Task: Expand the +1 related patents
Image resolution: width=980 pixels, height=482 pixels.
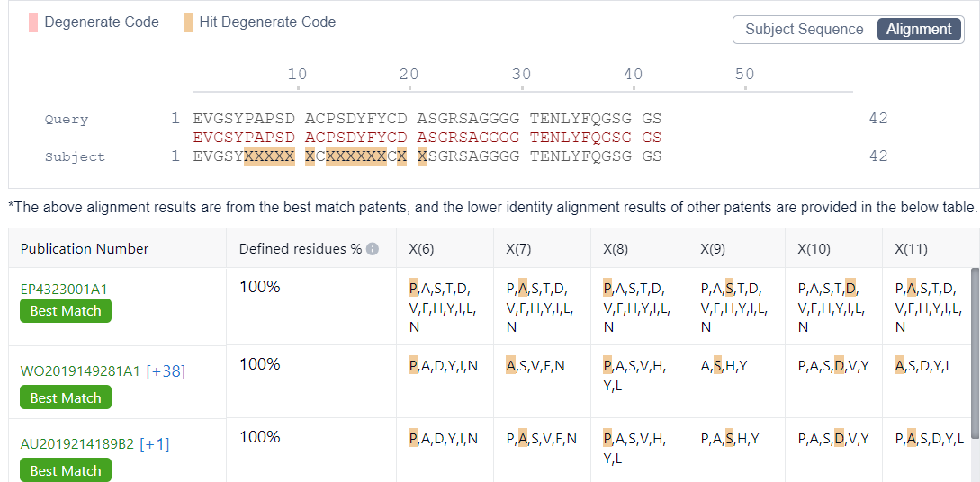Action: [x=155, y=443]
